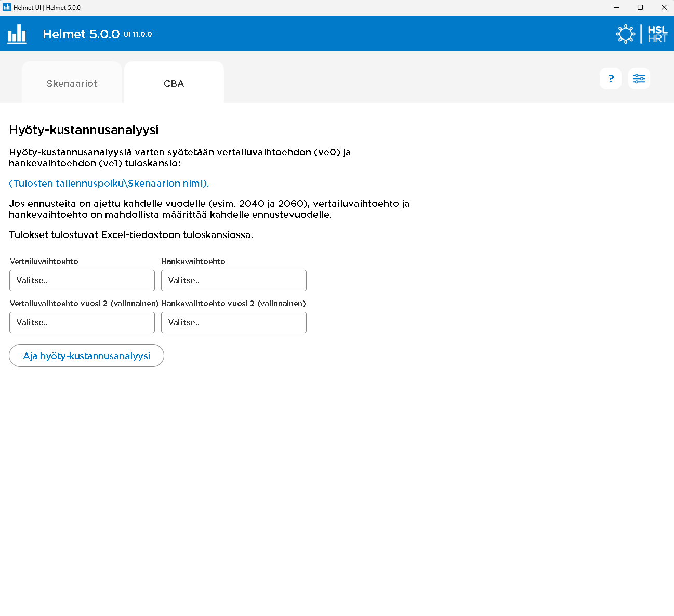Switch to the Skenaariot tab

(x=72, y=84)
